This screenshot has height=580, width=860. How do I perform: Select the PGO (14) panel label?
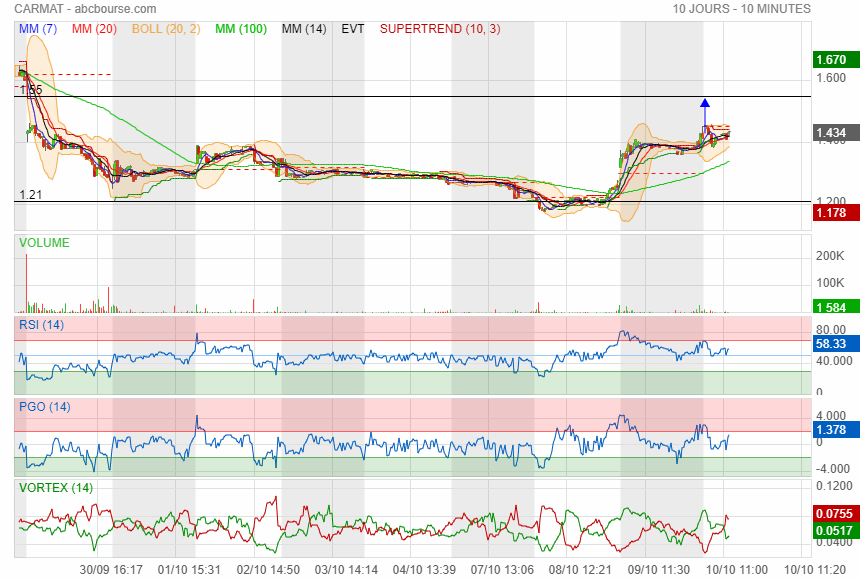pos(45,407)
